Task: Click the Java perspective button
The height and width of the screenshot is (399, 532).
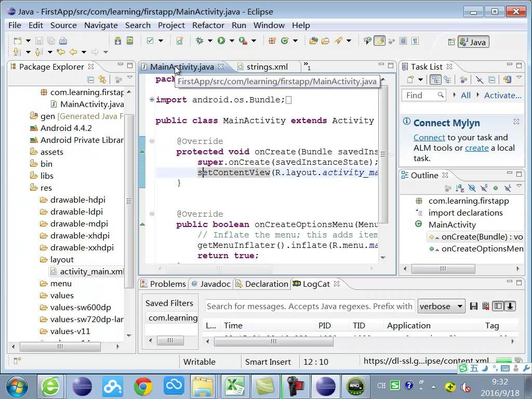Action: (473, 42)
